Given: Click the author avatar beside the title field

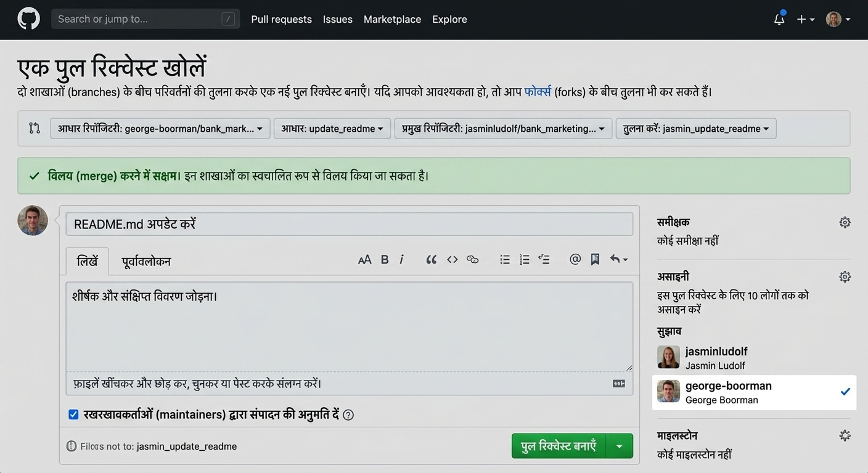Looking at the screenshot, I should point(33,220).
